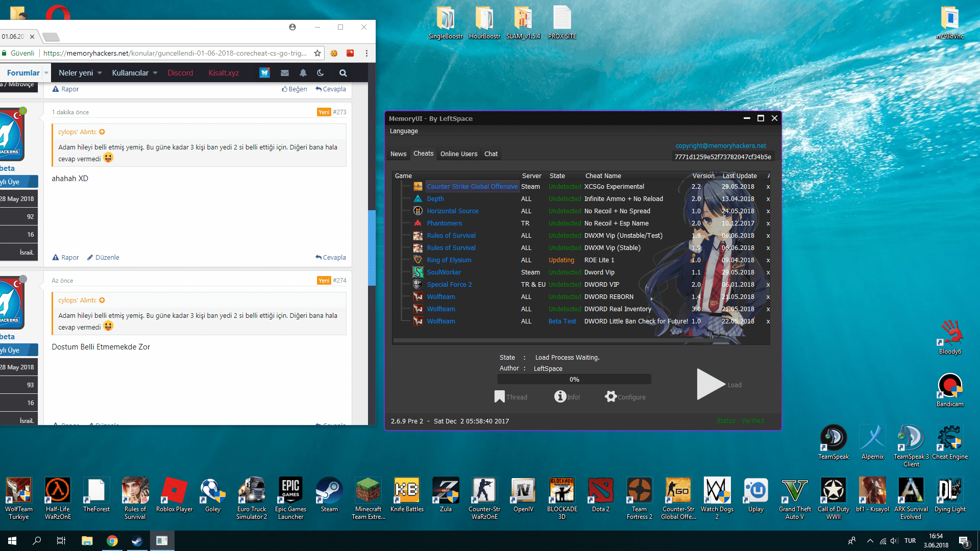
Task: Open the Discord link in forum nav
Action: [x=180, y=73]
